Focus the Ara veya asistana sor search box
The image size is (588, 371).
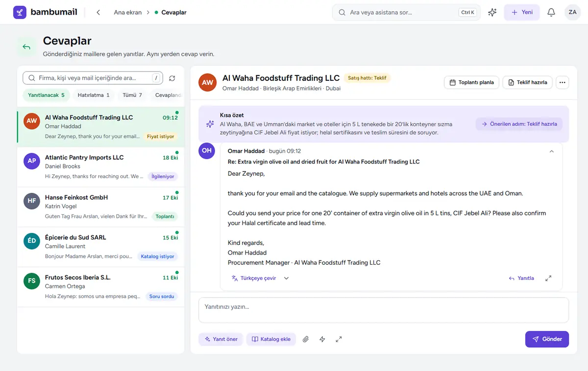pyautogui.click(x=406, y=12)
